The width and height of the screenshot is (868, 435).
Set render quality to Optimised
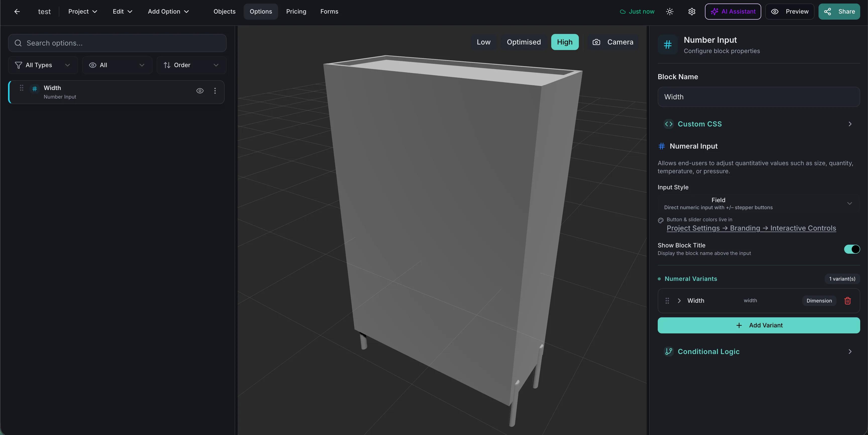(524, 42)
